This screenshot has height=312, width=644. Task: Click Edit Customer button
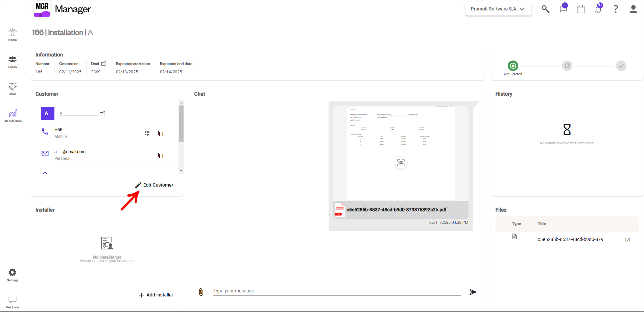(154, 185)
